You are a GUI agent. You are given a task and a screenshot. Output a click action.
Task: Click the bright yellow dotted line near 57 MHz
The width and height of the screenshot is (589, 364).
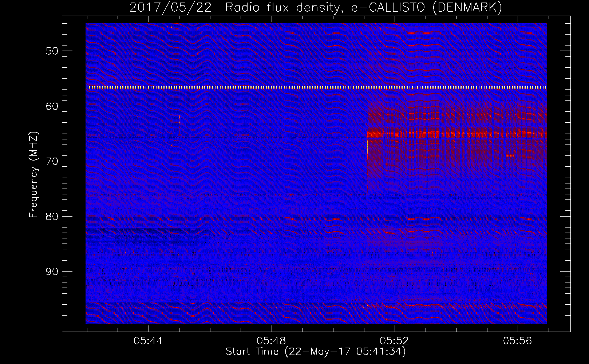click(316, 88)
